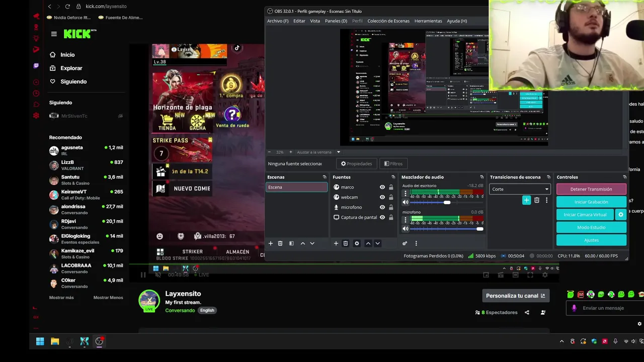
Task: Select Escena in scenes list
Action: [x=296, y=187]
